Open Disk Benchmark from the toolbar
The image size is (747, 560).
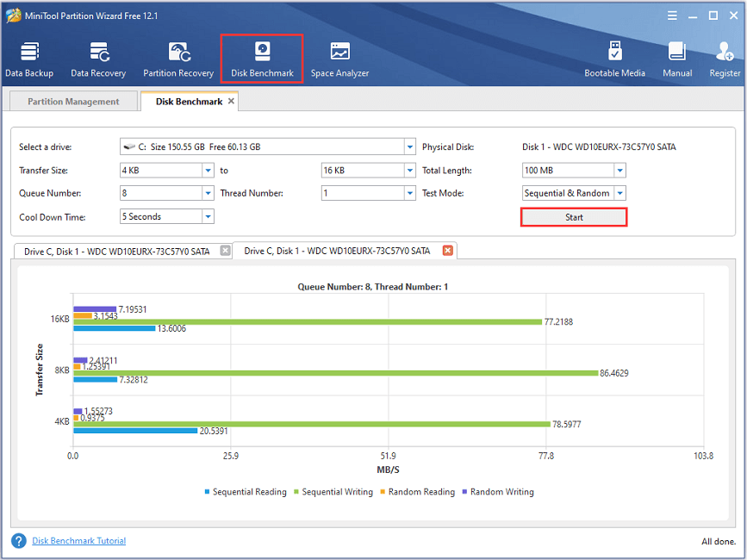coord(262,59)
